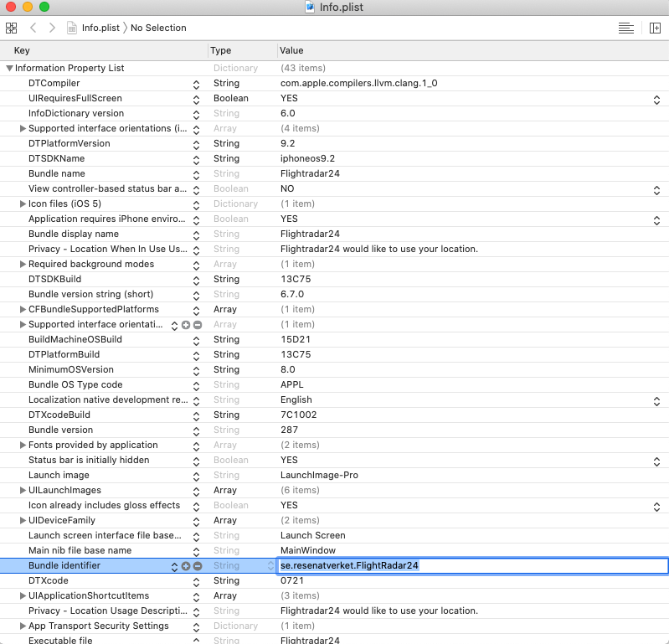
Task: Open View controller-based status bar value popup
Action: coord(656,190)
